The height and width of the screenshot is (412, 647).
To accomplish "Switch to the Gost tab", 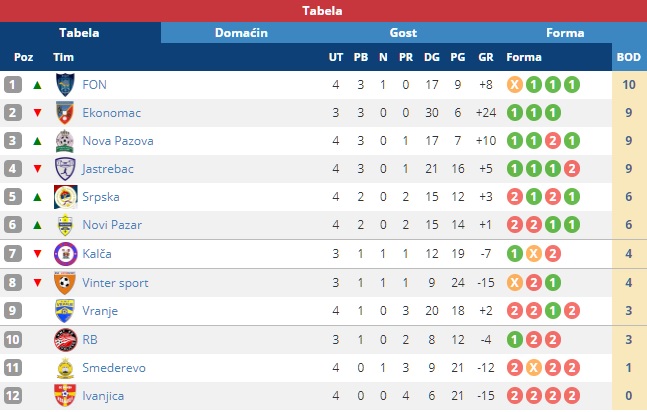I will (x=403, y=33).
